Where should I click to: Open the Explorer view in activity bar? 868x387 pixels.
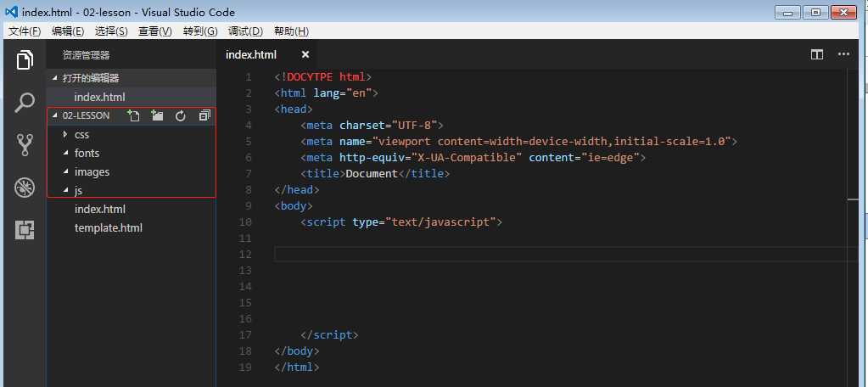(x=25, y=59)
